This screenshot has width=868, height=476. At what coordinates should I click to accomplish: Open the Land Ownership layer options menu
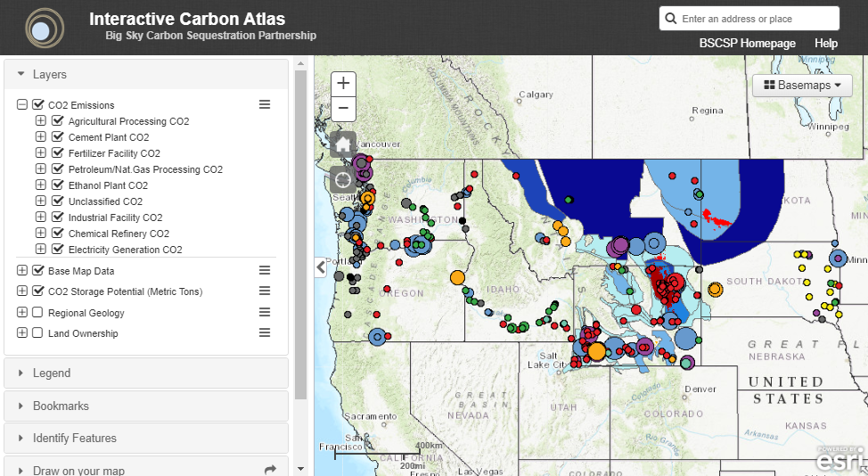265,333
